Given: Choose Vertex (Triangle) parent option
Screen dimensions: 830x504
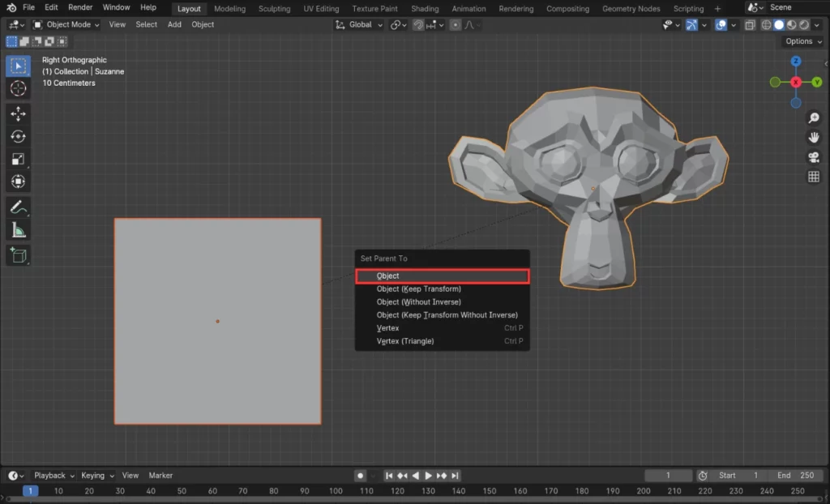Looking at the screenshot, I should tap(442, 341).
